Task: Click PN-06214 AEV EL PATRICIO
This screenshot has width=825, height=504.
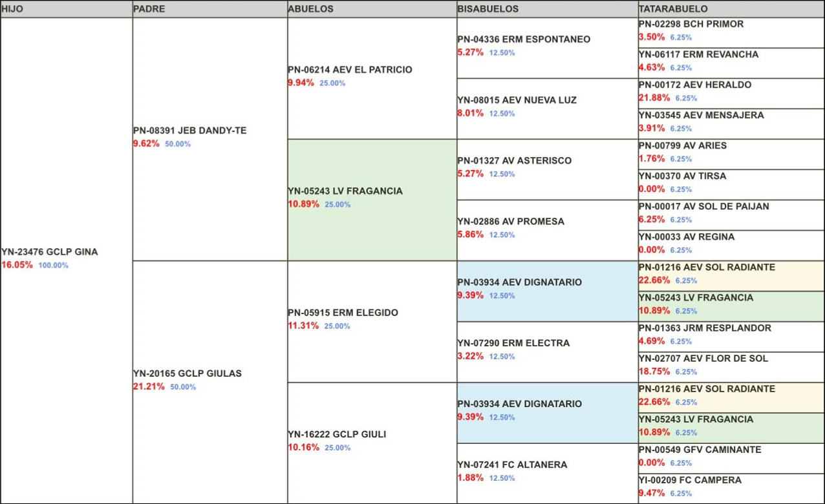Action: [x=372, y=78]
